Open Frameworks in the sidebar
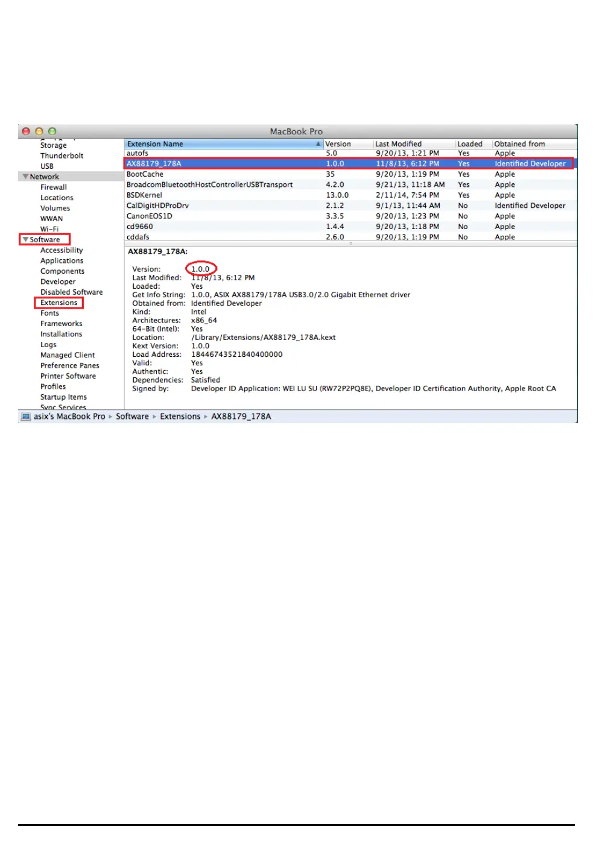Viewport: 608px width, 868px height. point(61,324)
